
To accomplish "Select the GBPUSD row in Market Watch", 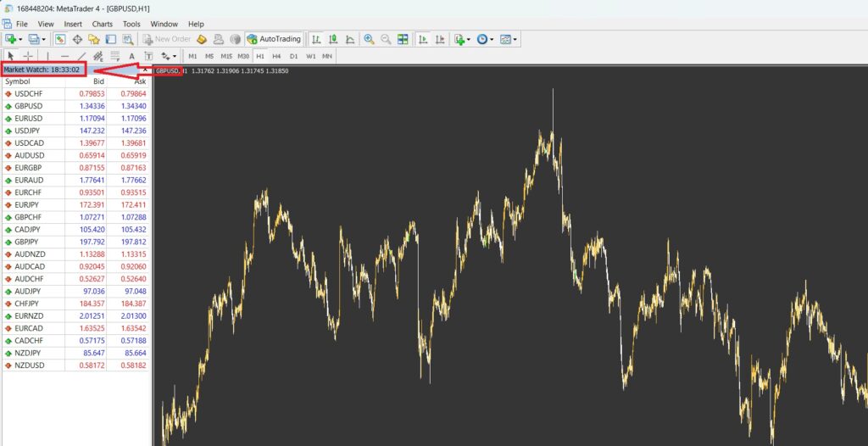I will tap(28, 106).
